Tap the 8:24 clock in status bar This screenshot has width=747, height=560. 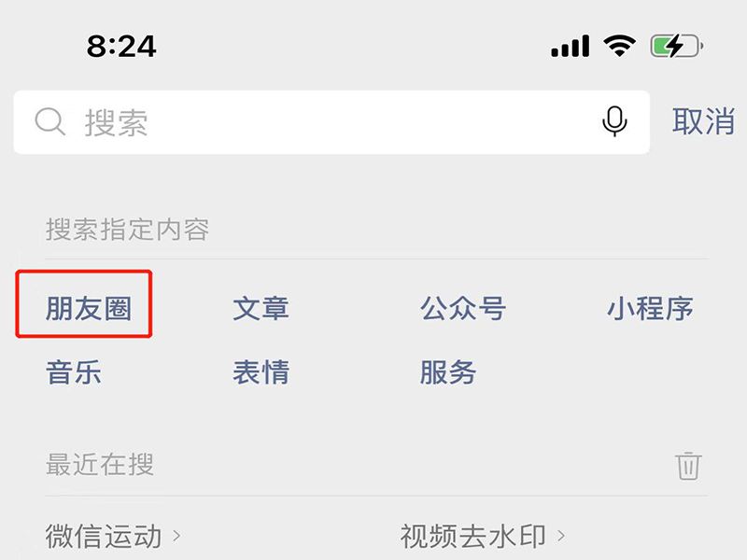121,46
